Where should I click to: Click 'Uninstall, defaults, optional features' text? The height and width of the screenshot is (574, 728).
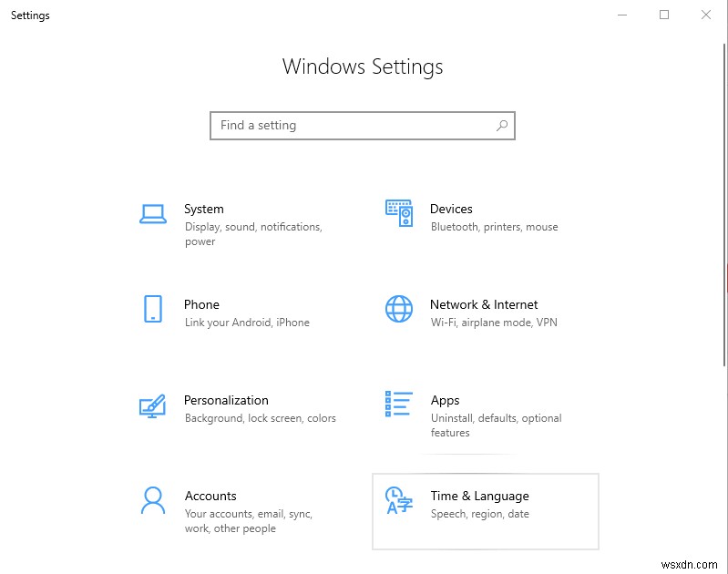point(496,425)
